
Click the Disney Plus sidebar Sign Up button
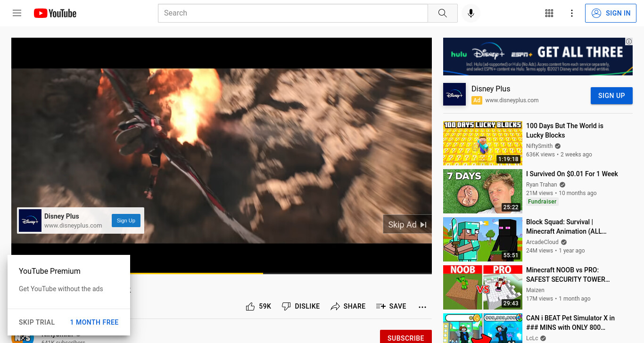coord(611,96)
